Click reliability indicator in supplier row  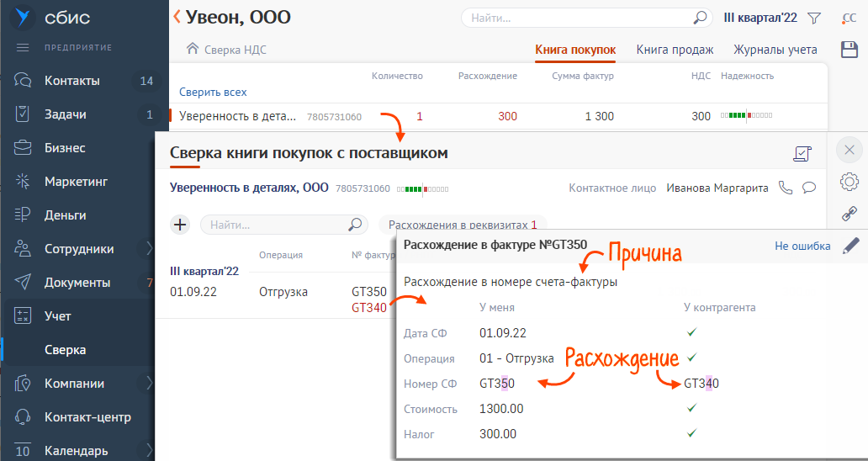pyautogui.click(x=746, y=115)
